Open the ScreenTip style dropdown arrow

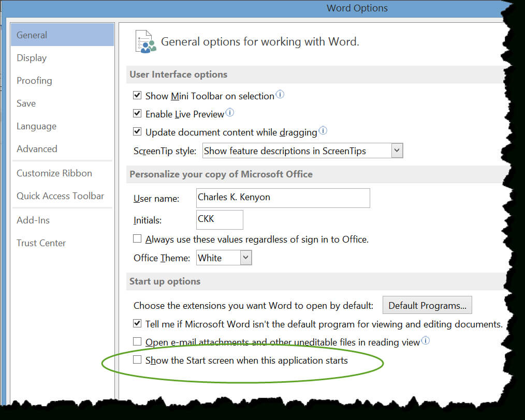pyautogui.click(x=397, y=151)
